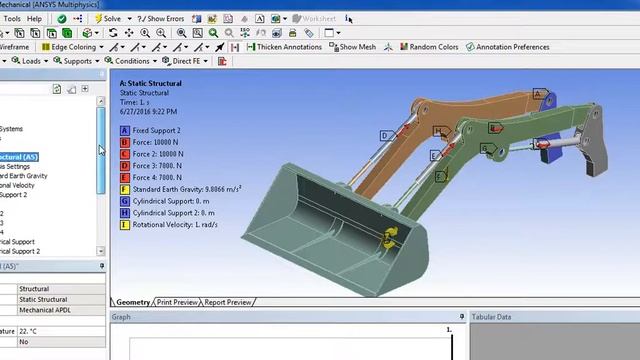640x360 pixels.
Task: Enable Random Colors
Action: click(429, 47)
